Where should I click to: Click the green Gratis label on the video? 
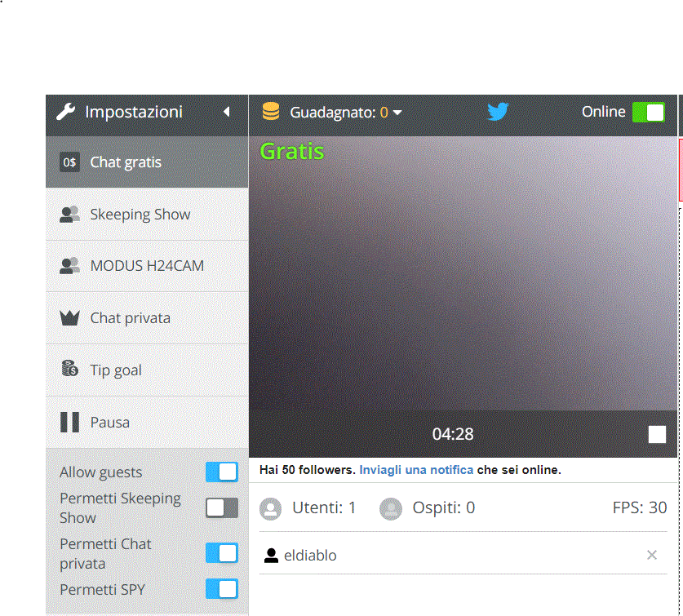pyautogui.click(x=292, y=152)
